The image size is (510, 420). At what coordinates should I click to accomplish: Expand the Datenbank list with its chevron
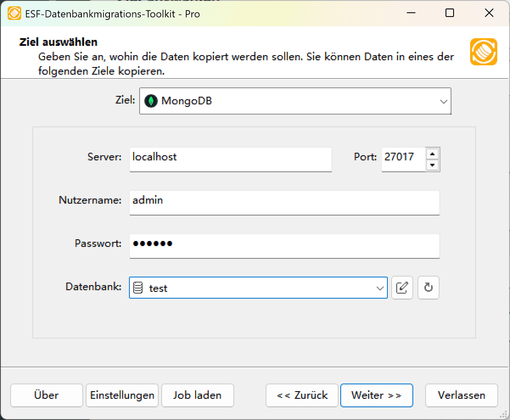(x=379, y=288)
